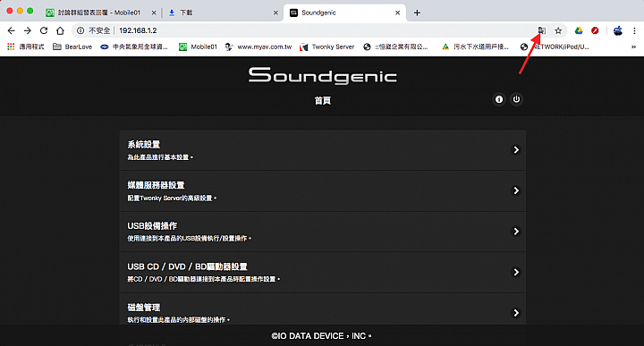Click the red extension icon in toolbar
The width and height of the screenshot is (644, 346).
595,30
